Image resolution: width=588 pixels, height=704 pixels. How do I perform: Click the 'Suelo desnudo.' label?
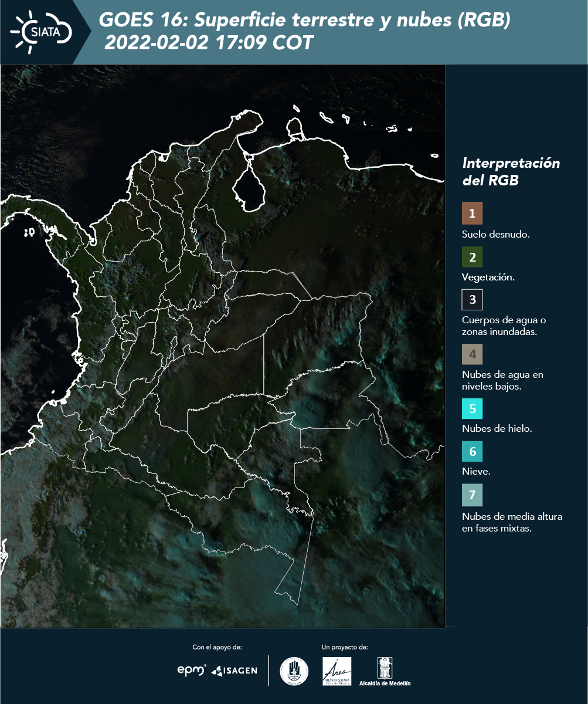pyautogui.click(x=496, y=234)
